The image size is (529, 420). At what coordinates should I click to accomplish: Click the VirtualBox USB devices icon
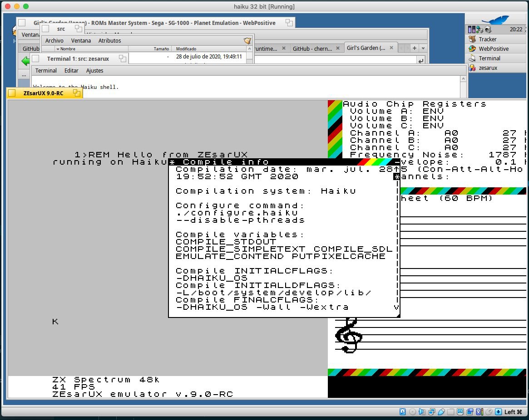[x=441, y=411]
